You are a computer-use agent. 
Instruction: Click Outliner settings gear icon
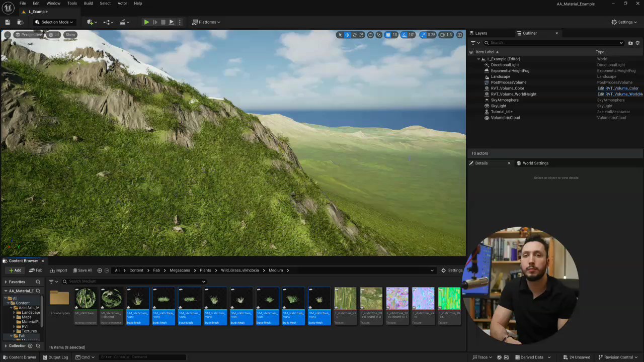coord(637,43)
